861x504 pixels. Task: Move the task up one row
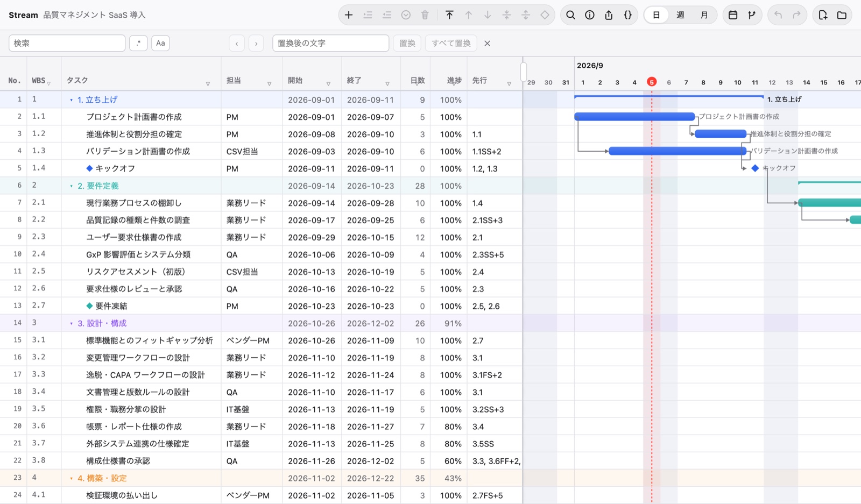pos(469,15)
